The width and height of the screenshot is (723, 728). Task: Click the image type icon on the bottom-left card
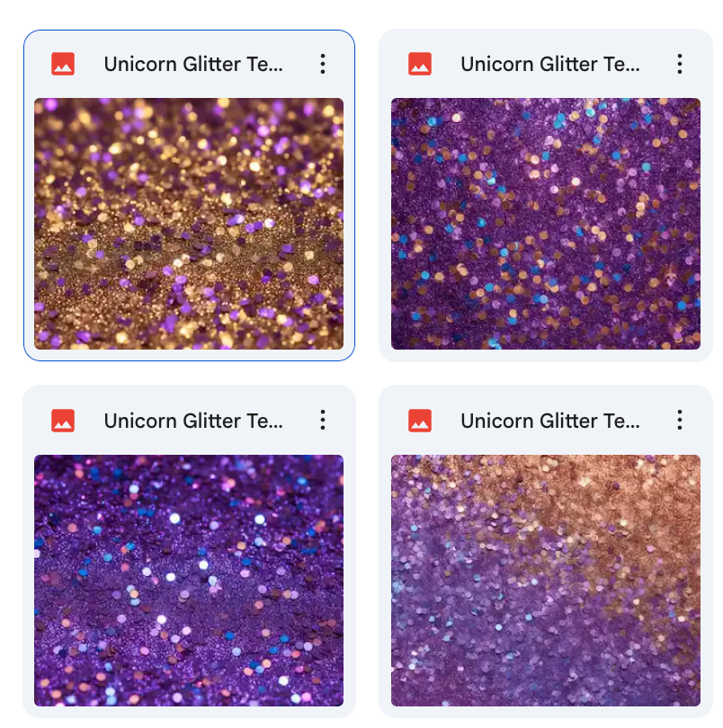click(x=63, y=421)
